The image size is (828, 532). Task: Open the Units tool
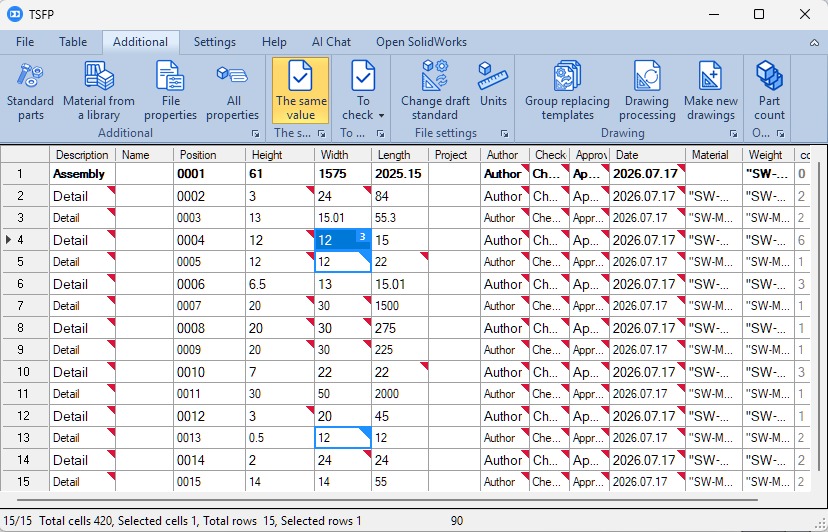point(493,85)
